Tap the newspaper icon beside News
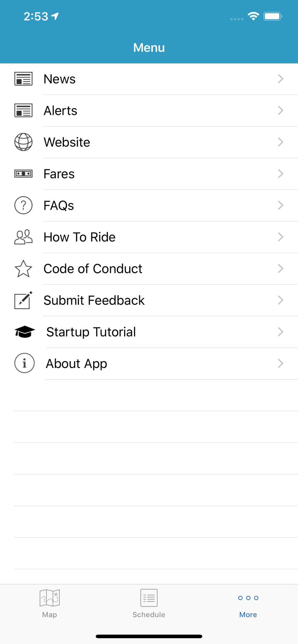Screen dimensions: 298x644 (x=23, y=79)
